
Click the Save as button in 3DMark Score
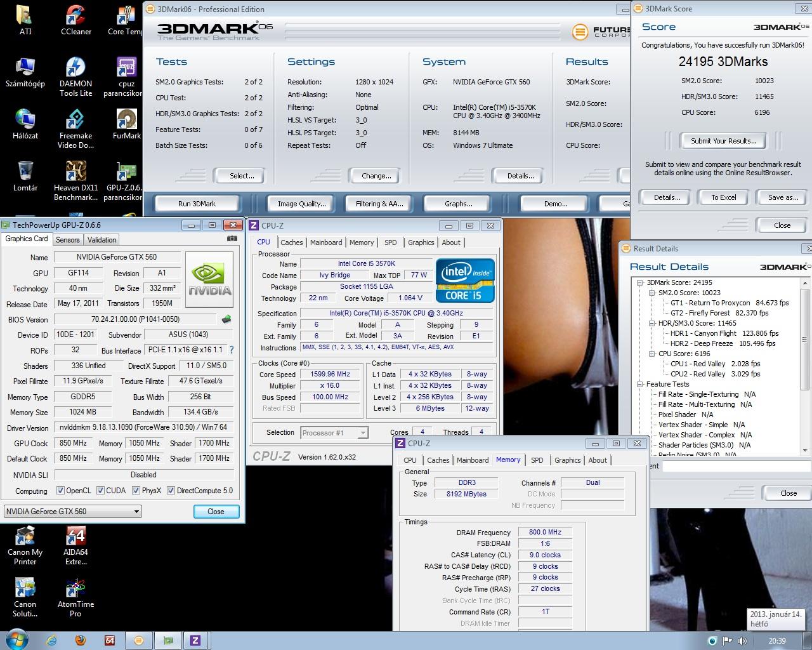pos(783,197)
